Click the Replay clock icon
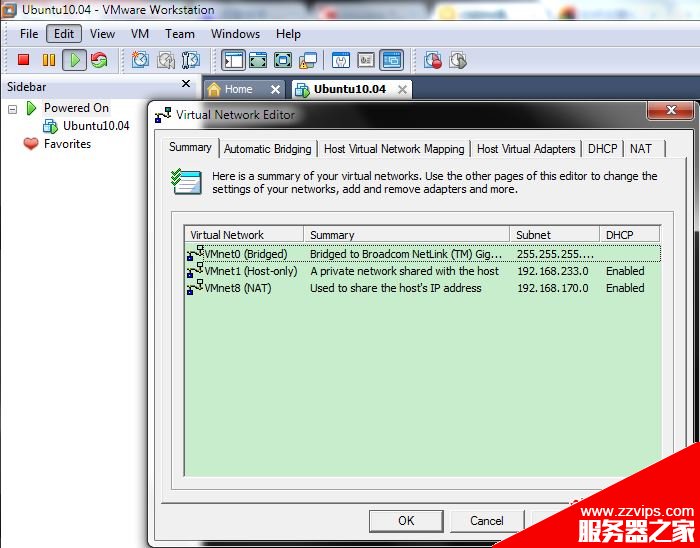 click(458, 60)
